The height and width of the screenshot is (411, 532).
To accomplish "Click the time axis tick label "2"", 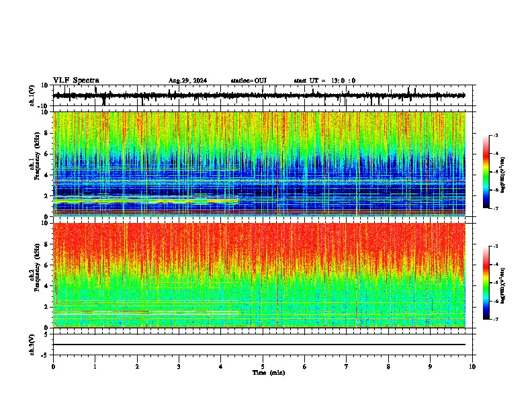I will click(137, 367).
